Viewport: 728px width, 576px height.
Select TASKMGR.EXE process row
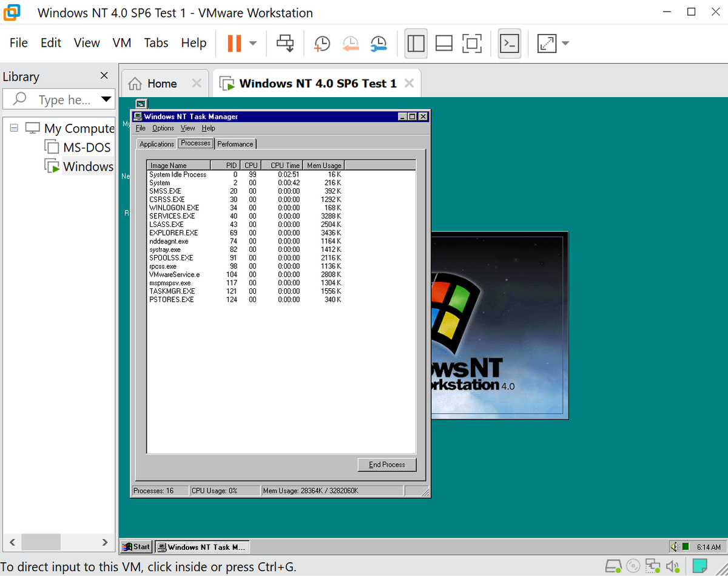[245, 291]
